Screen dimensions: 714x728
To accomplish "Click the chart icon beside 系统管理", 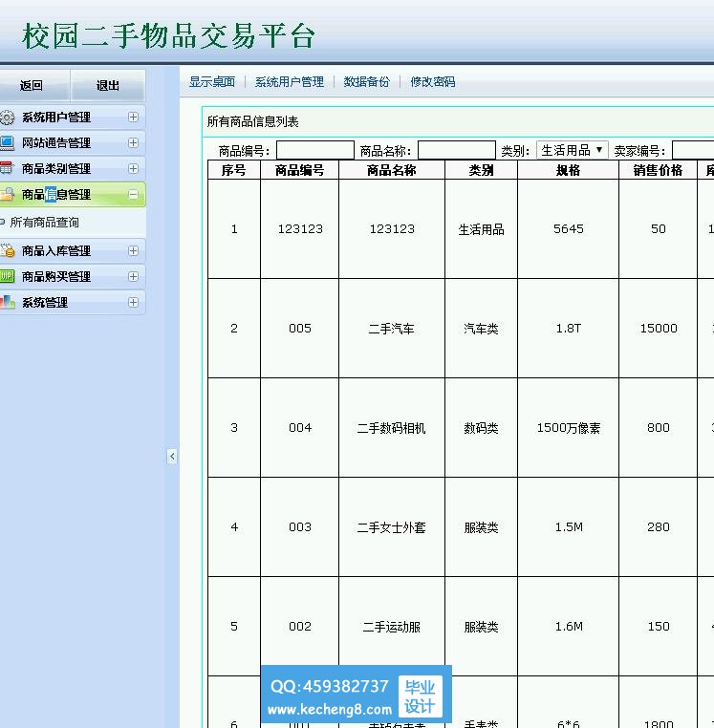I will click(x=7, y=302).
